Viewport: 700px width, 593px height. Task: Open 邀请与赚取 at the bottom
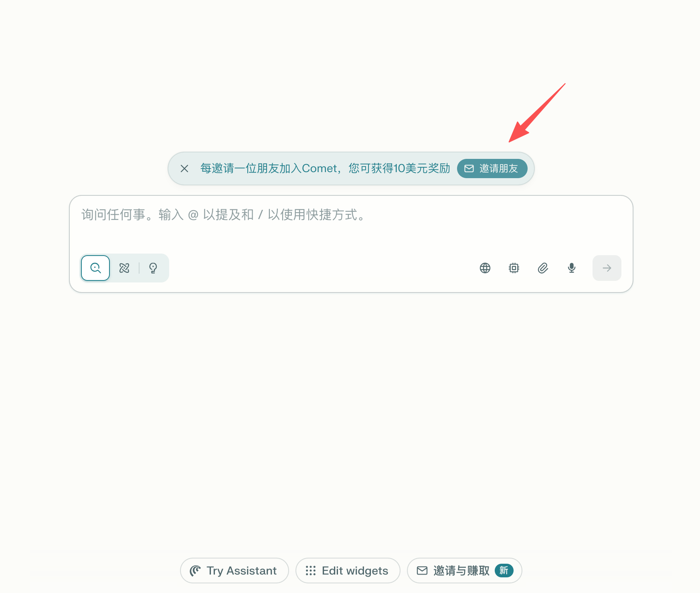[464, 571]
